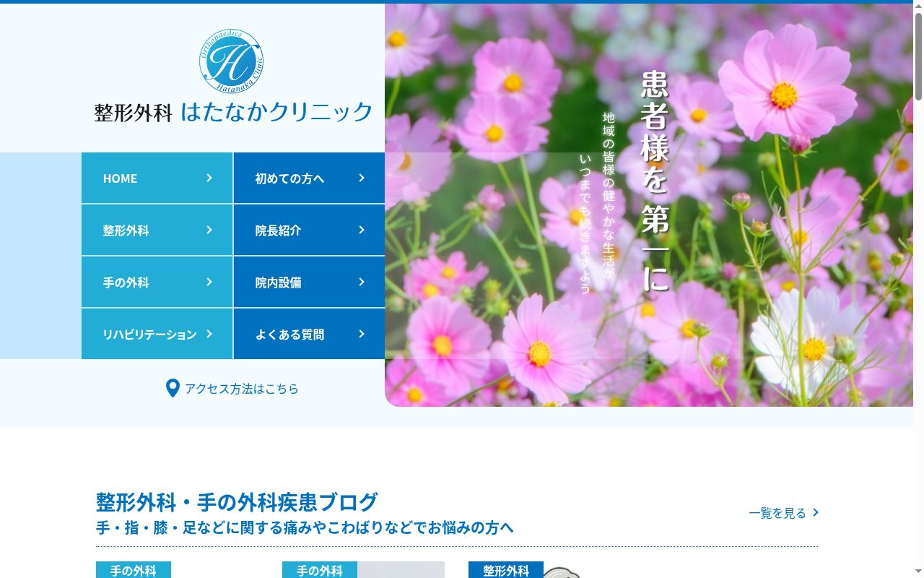Click the chevron on the リハビリテーション tile
Screen dimensions: 924x578
[x=209, y=334]
